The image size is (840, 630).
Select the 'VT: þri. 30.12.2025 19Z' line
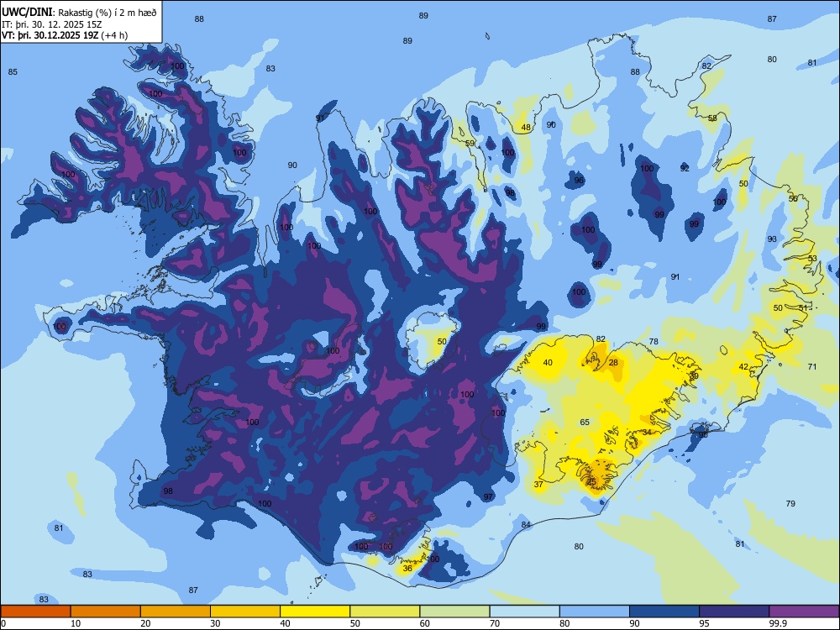[50, 35]
